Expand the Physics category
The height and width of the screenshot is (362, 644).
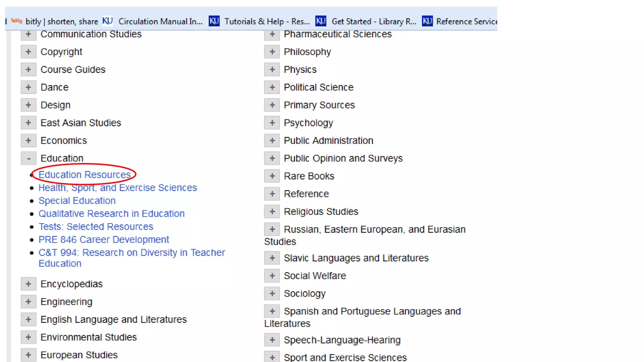coord(272,69)
